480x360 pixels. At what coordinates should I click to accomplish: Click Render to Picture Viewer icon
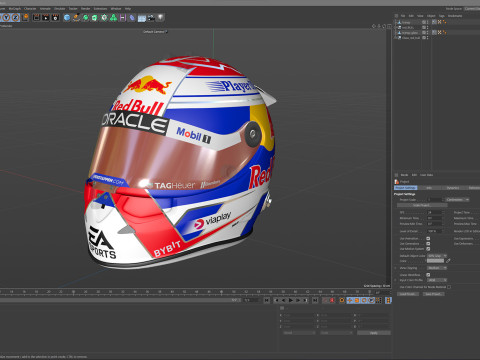tap(46, 17)
